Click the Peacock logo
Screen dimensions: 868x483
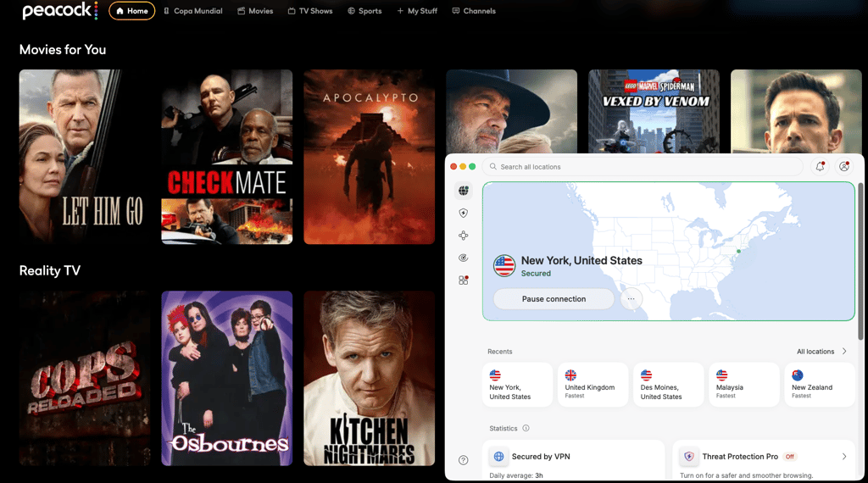tap(60, 10)
